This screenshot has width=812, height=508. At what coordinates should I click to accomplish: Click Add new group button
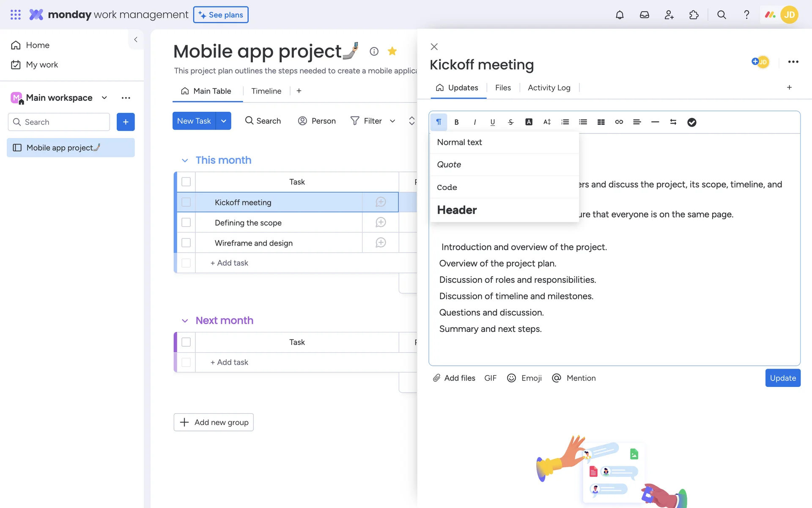(214, 422)
